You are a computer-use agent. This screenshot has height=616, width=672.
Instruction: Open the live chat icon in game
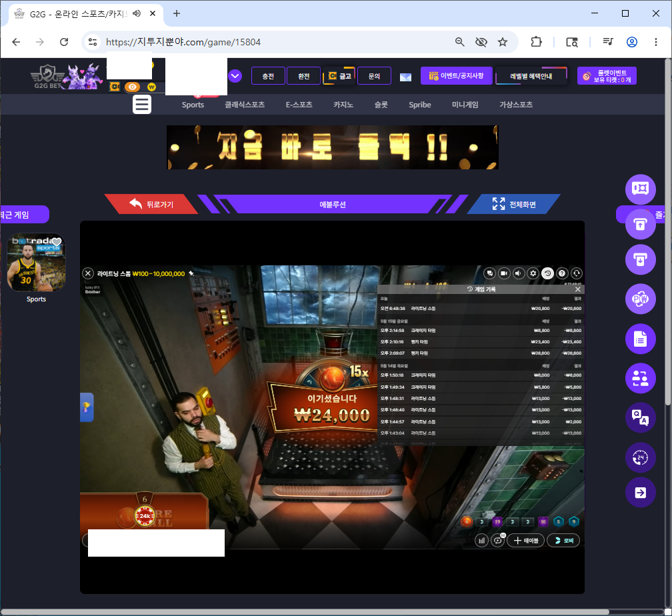click(x=490, y=273)
